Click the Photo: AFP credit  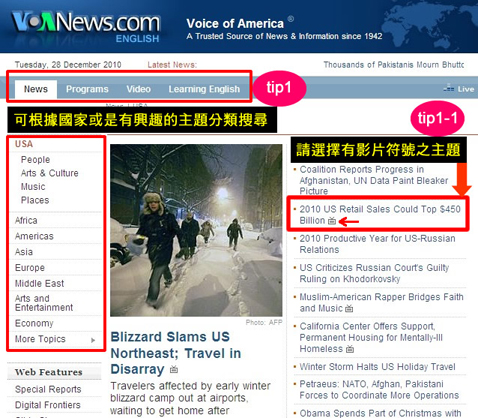coord(264,322)
